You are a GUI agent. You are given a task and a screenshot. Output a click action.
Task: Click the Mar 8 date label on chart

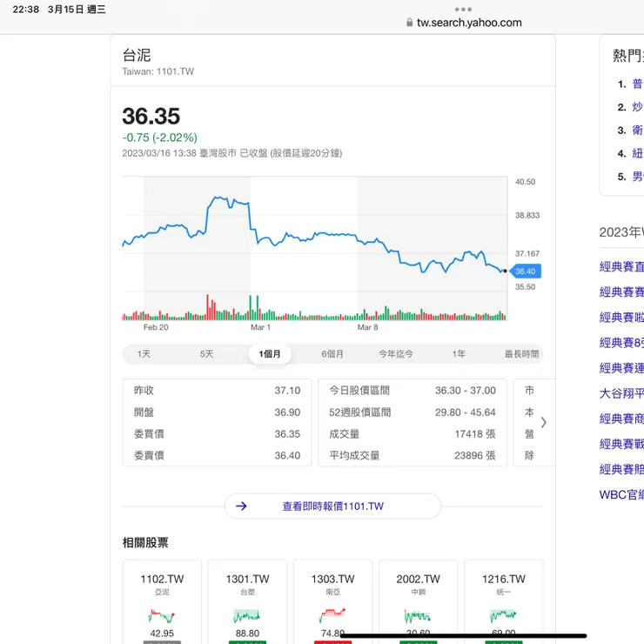[x=367, y=327]
